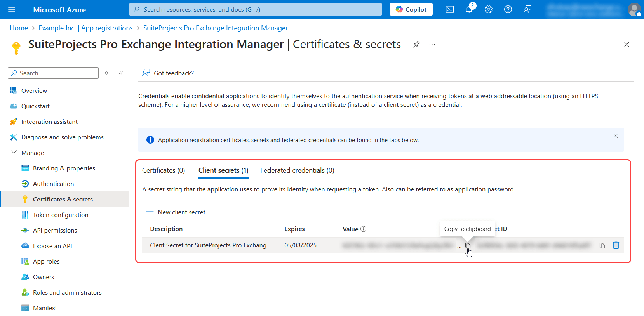This screenshot has width=644, height=316.
Task: Launch Copilot
Action: click(x=411, y=9)
